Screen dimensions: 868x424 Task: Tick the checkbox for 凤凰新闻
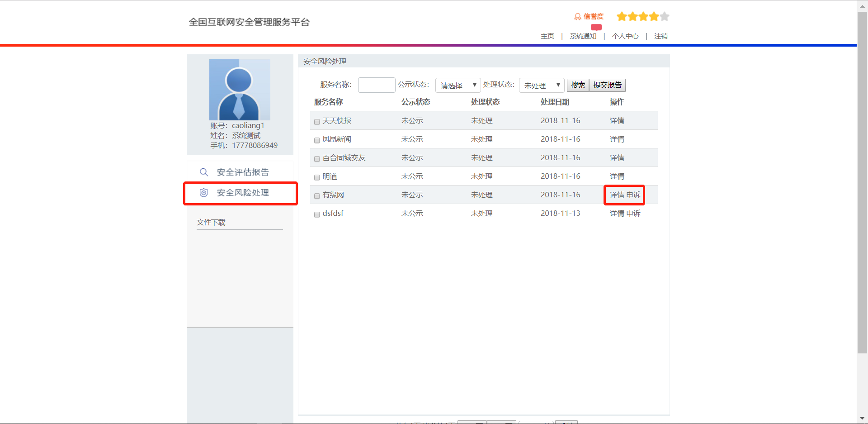point(317,140)
